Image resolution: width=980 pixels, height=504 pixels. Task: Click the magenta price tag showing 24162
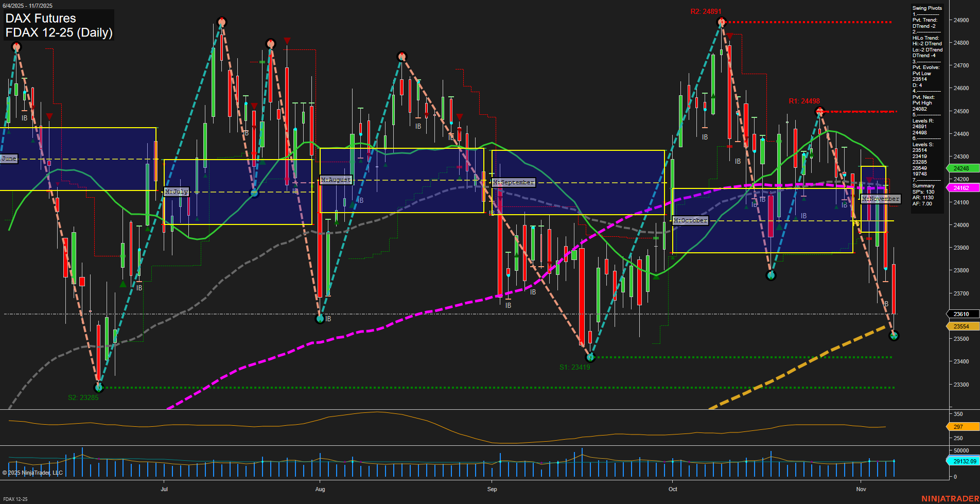click(960, 188)
